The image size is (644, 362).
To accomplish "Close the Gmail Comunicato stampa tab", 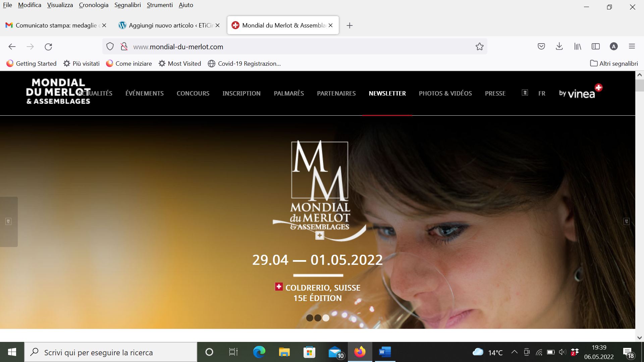I will [104, 25].
